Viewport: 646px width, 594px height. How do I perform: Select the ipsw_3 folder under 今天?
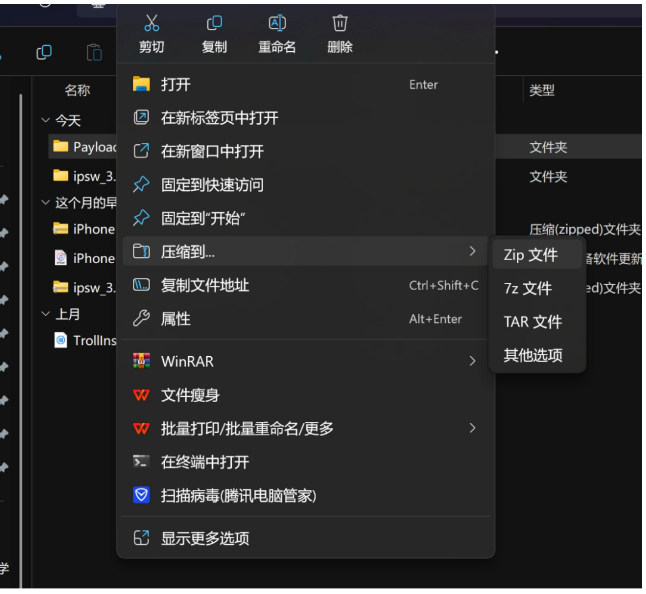(x=82, y=176)
